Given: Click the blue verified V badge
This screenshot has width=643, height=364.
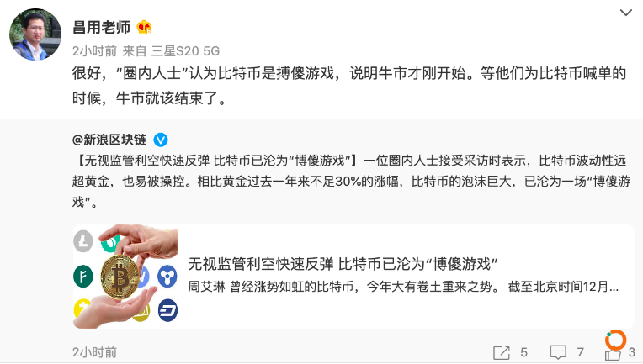Looking at the screenshot, I should point(161,140).
